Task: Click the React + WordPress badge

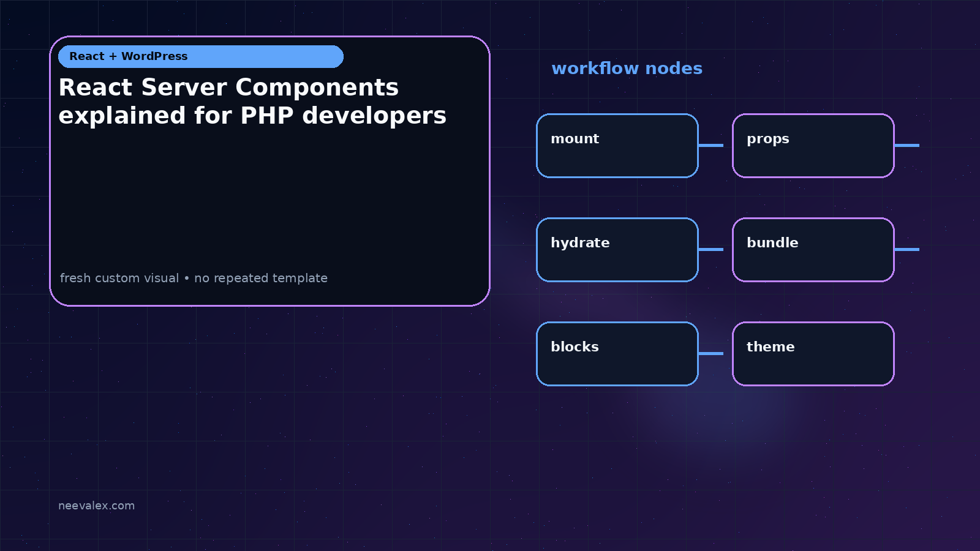Action: tap(201, 56)
